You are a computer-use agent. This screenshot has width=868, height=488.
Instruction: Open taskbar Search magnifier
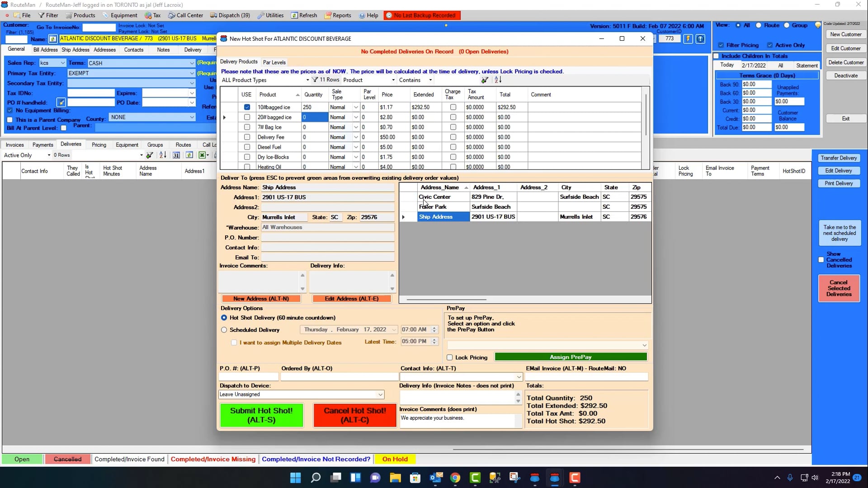[316, 478]
